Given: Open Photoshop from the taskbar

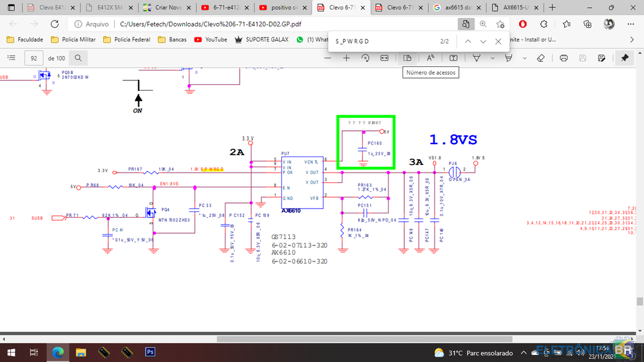Looking at the screenshot, I should (x=149, y=352).
